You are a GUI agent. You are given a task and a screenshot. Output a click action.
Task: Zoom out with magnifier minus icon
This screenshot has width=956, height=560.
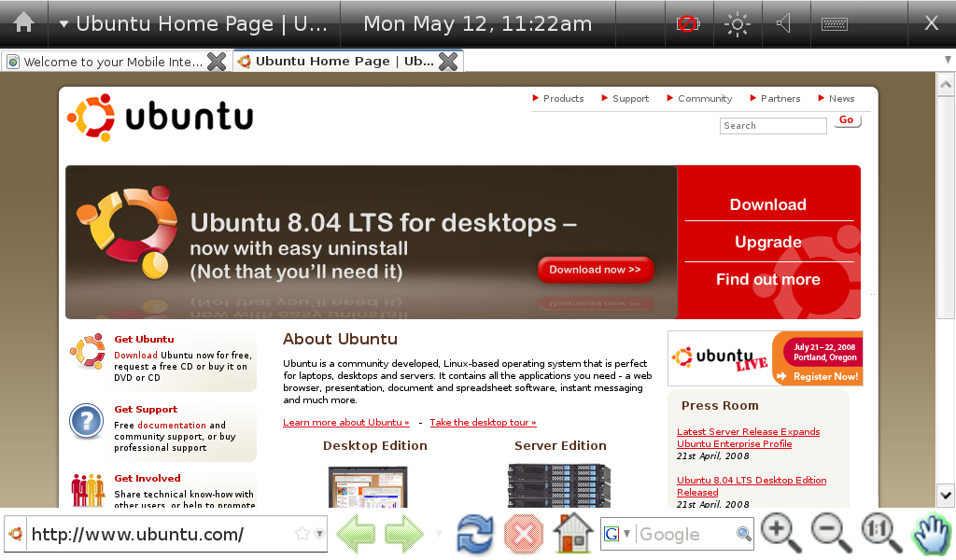click(x=831, y=534)
